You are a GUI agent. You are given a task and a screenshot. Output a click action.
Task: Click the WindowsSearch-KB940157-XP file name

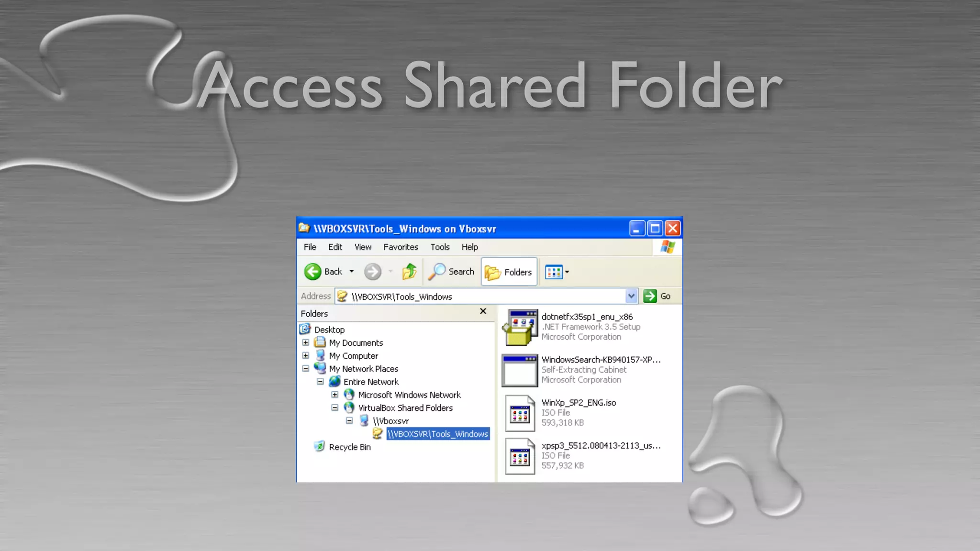pyautogui.click(x=601, y=360)
